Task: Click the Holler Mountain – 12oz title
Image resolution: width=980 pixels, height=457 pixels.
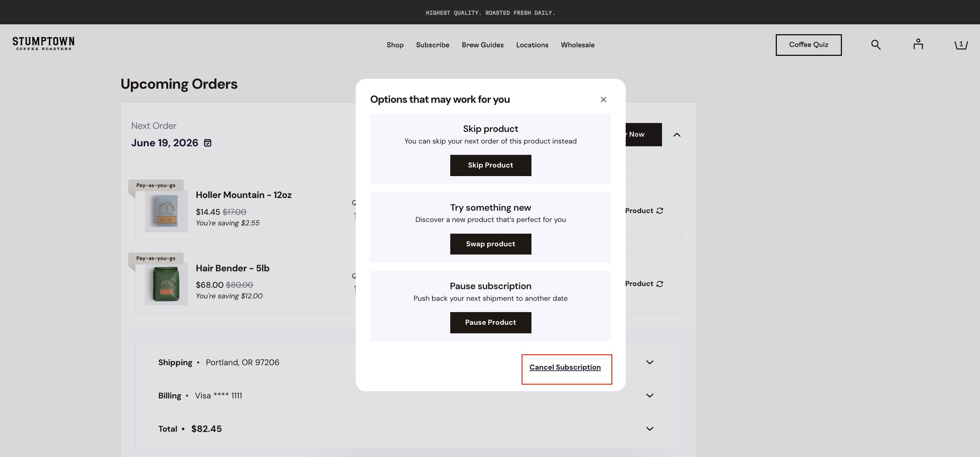Action: point(244,195)
